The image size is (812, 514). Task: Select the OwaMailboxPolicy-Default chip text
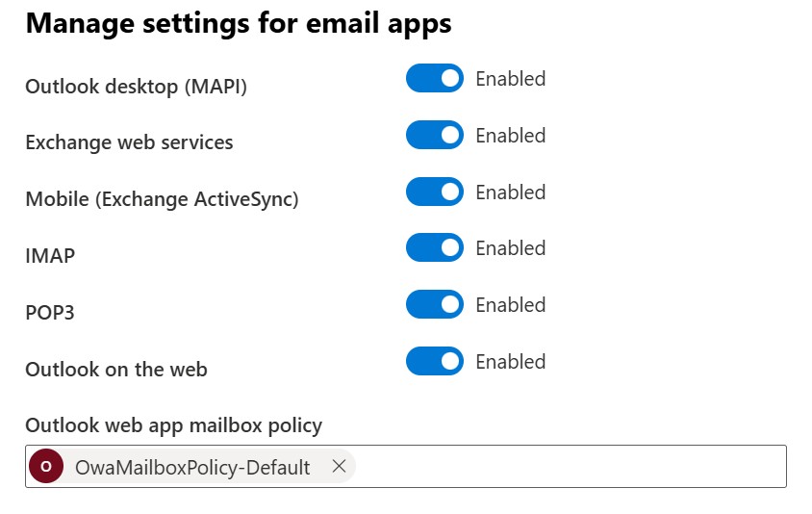tap(192, 468)
